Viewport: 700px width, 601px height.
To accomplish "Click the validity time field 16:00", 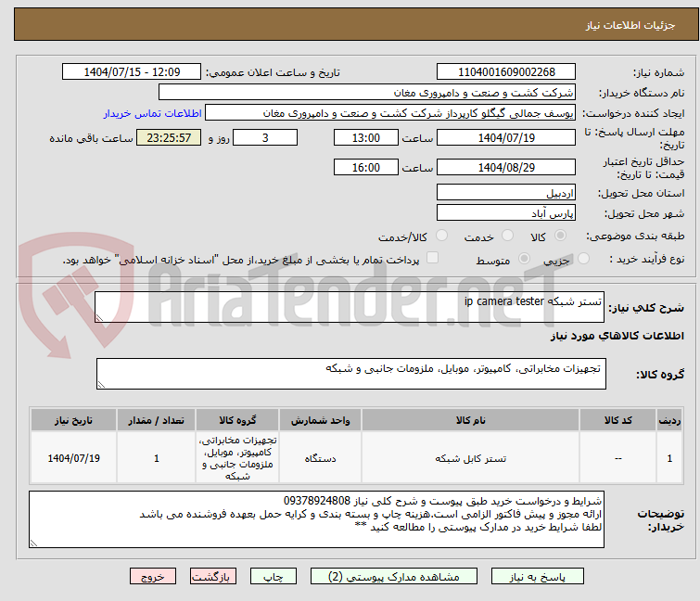I will pos(365,168).
